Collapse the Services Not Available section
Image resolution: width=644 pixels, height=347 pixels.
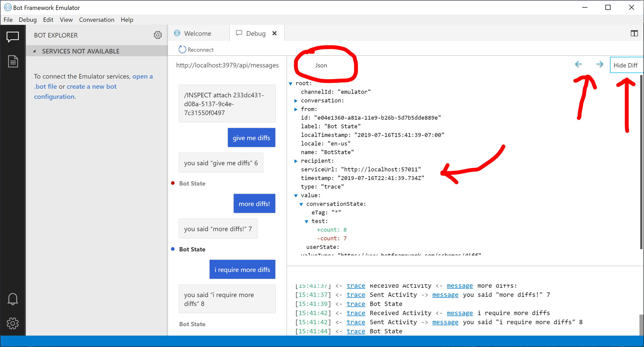(34, 51)
